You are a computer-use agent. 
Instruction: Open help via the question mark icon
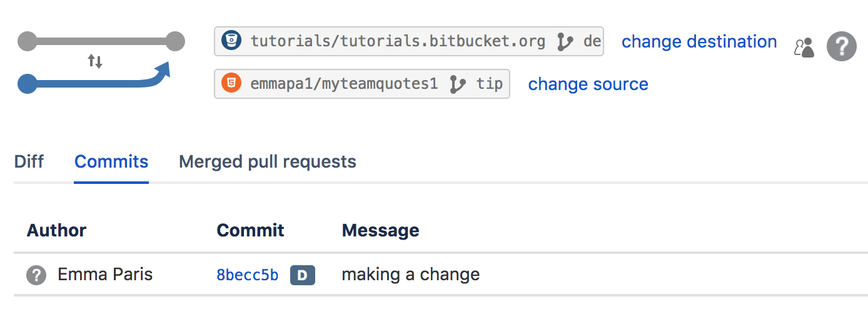[841, 47]
